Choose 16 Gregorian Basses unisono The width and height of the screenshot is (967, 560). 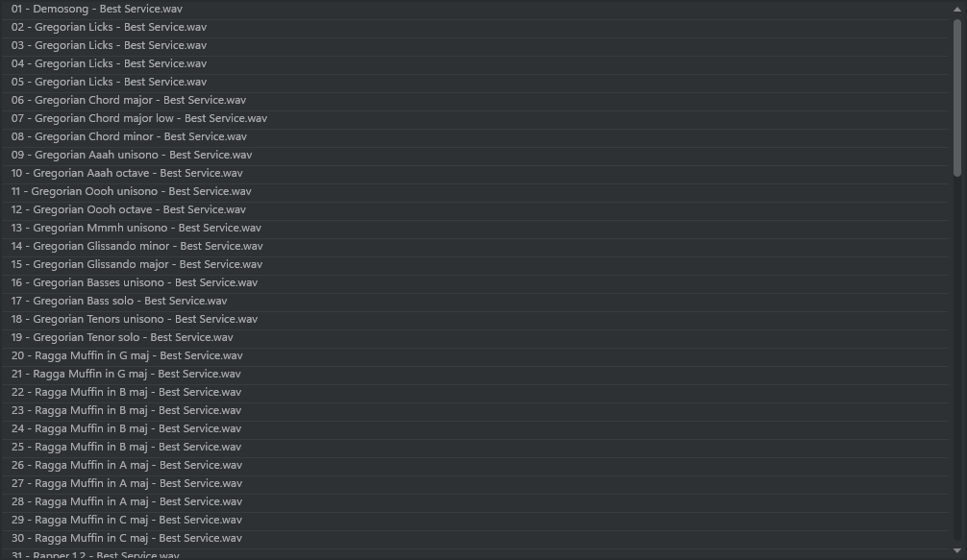[135, 282]
